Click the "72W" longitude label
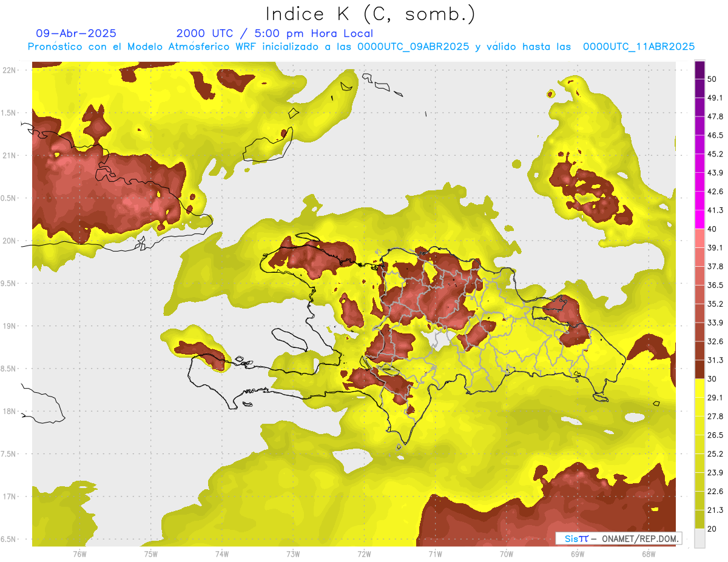 (364, 554)
